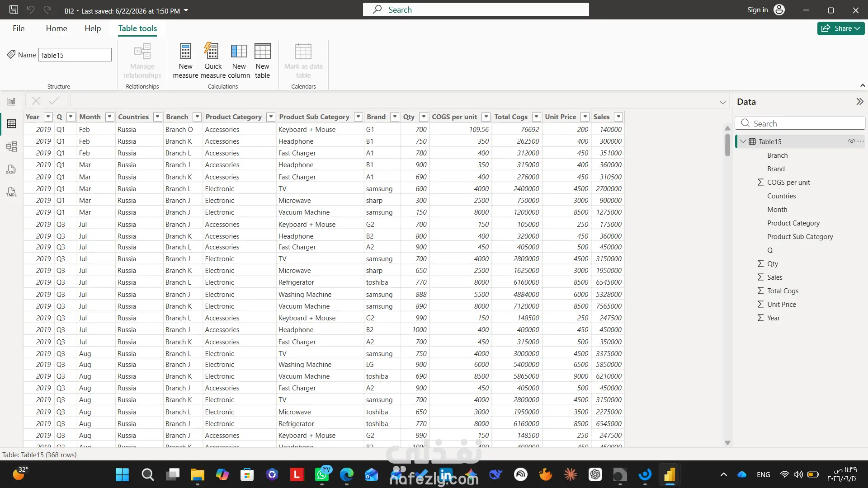Open Qty column filter dropdown
The image size is (868, 488).
424,117
